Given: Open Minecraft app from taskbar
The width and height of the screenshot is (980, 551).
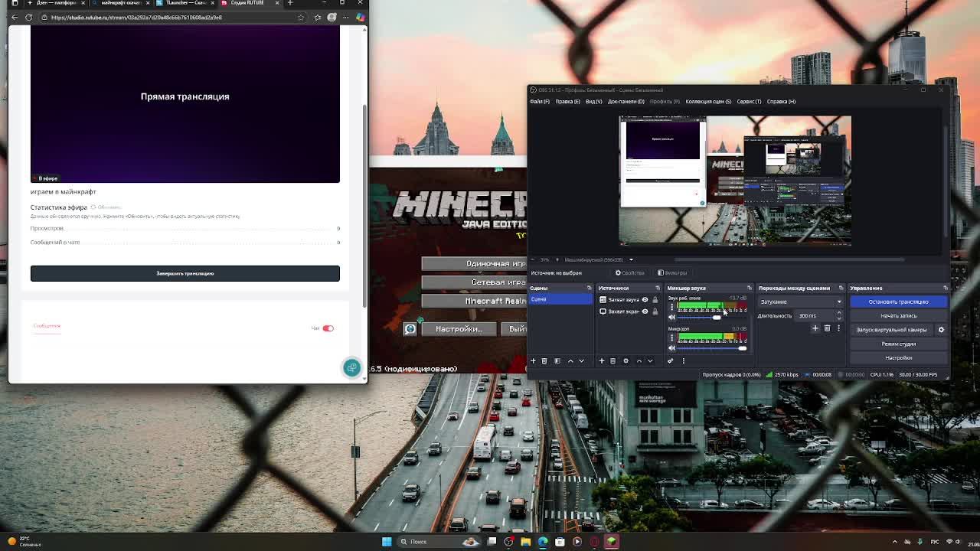Looking at the screenshot, I should pos(612,542).
